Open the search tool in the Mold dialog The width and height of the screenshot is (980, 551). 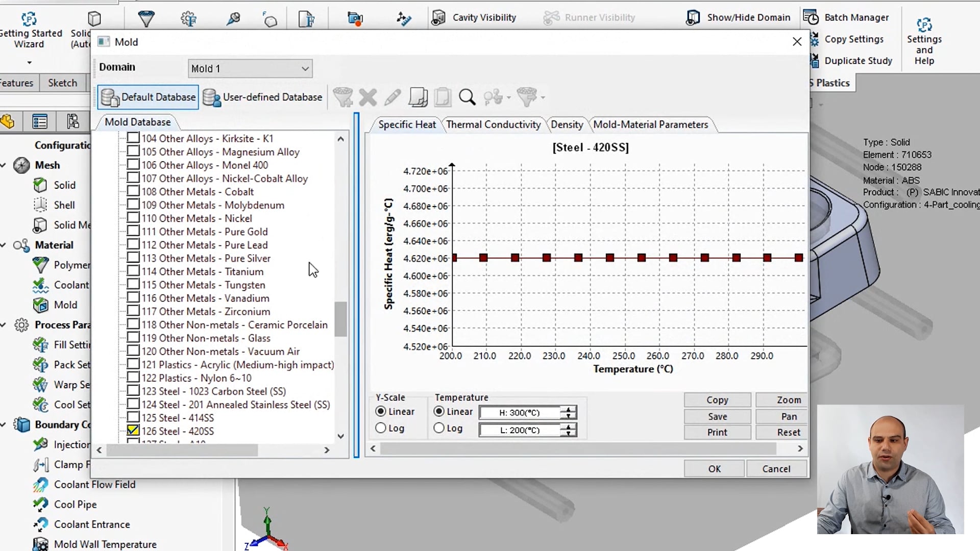(467, 97)
